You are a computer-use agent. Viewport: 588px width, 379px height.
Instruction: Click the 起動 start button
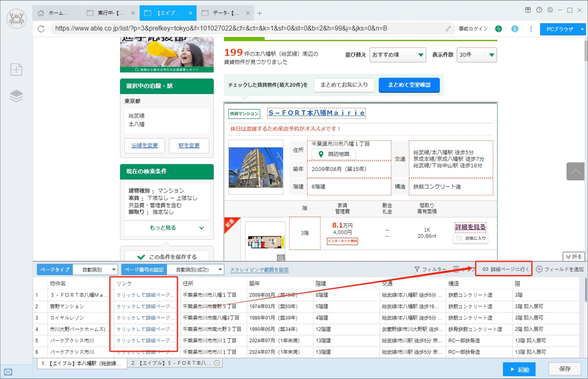[519, 369]
